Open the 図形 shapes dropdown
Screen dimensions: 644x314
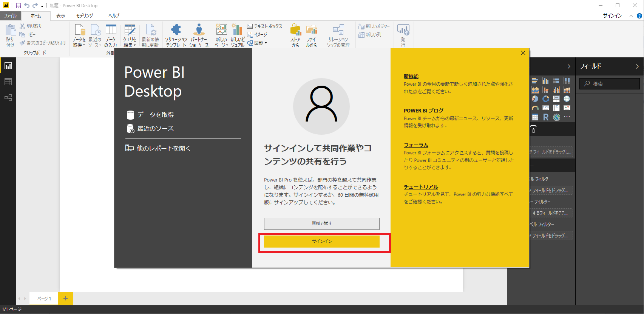[257, 43]
